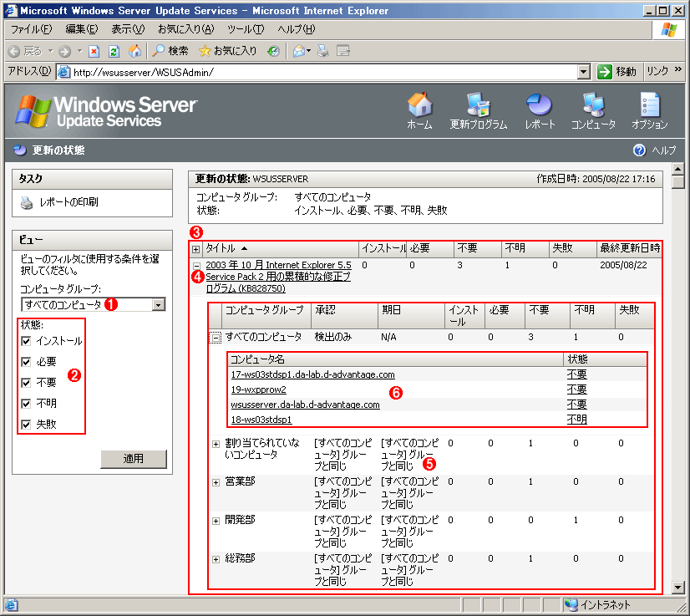
Task: Toggle the 不明 status checkbox
Action: pos(26,404)
